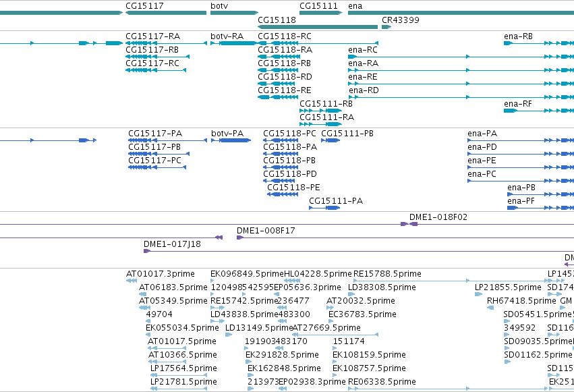The height and width of the screenshot is (392, 574).
Task: Select clone DME1-008F17
Action: (x=266, y=231)
